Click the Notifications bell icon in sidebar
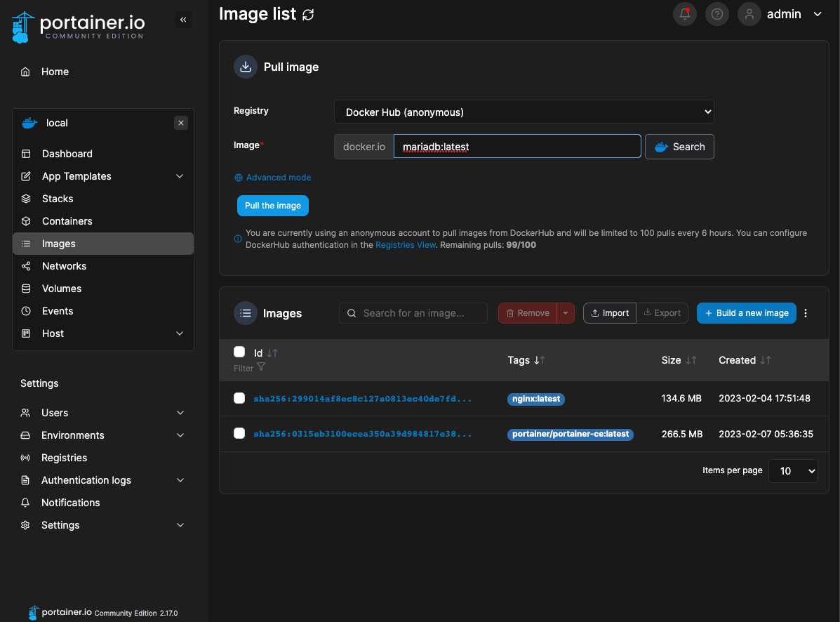 25,503
